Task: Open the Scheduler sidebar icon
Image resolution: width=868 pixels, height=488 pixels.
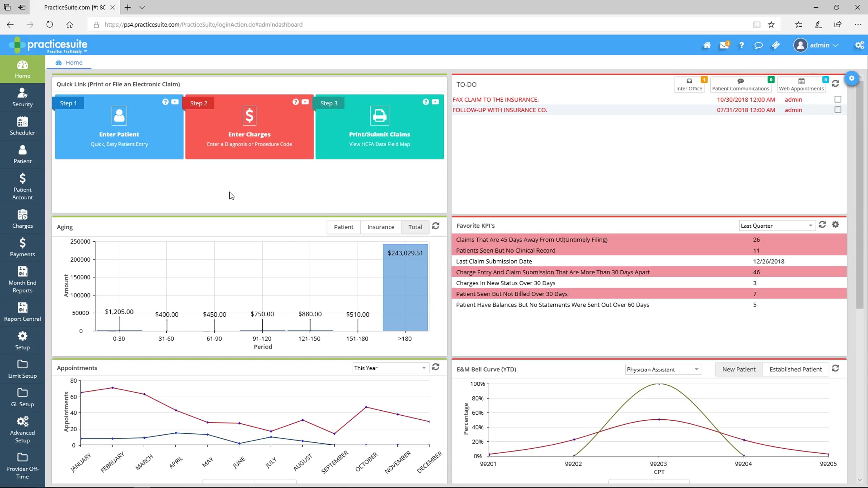Action: coord(22,126)
